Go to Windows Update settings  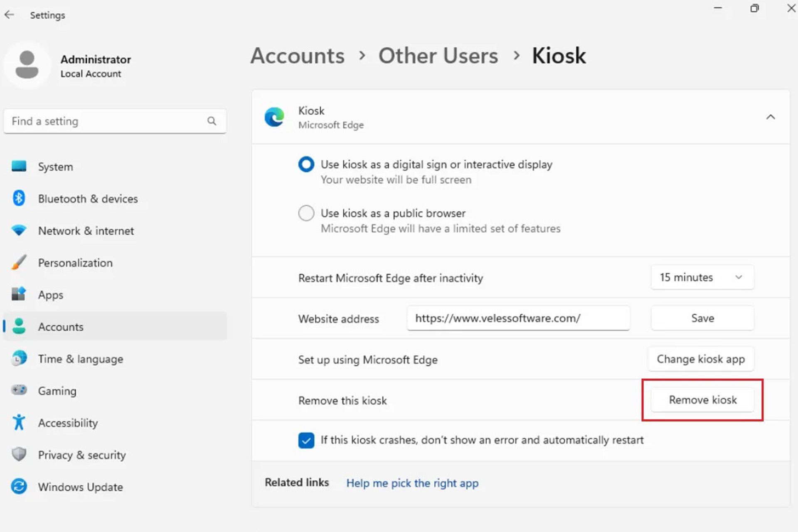[x=115, y=487]
